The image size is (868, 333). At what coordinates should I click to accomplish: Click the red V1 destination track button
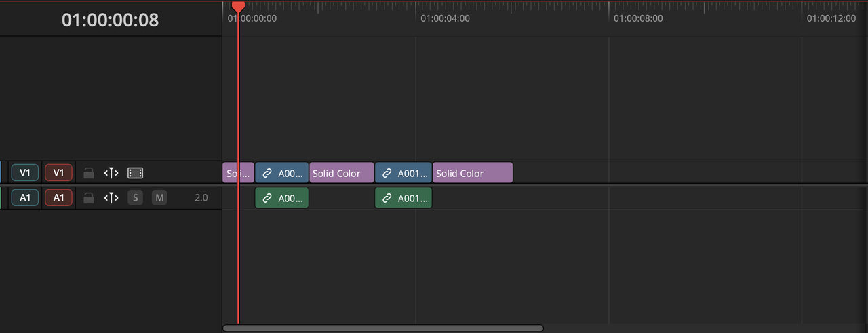58,173
